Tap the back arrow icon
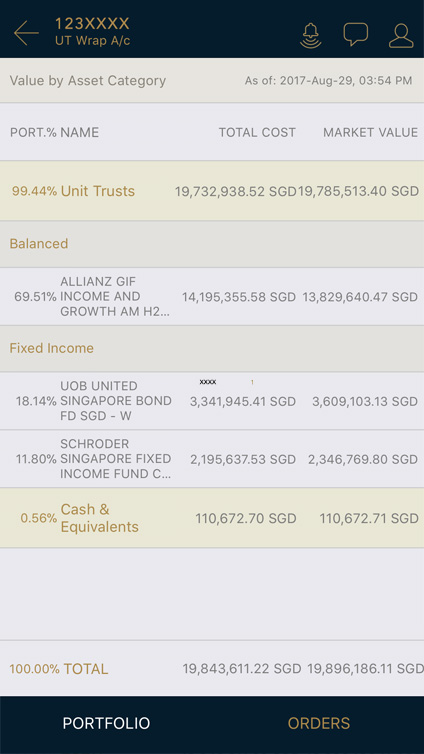 26,33
